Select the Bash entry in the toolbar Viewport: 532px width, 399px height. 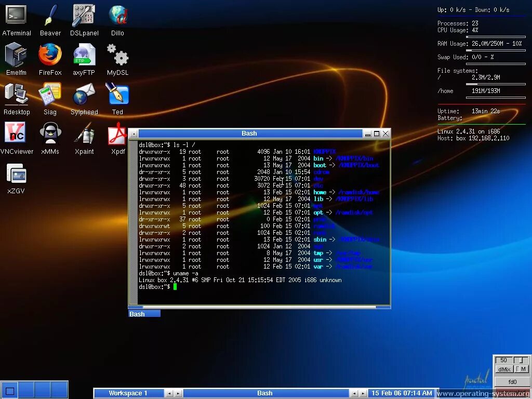[x=265, y=393]
